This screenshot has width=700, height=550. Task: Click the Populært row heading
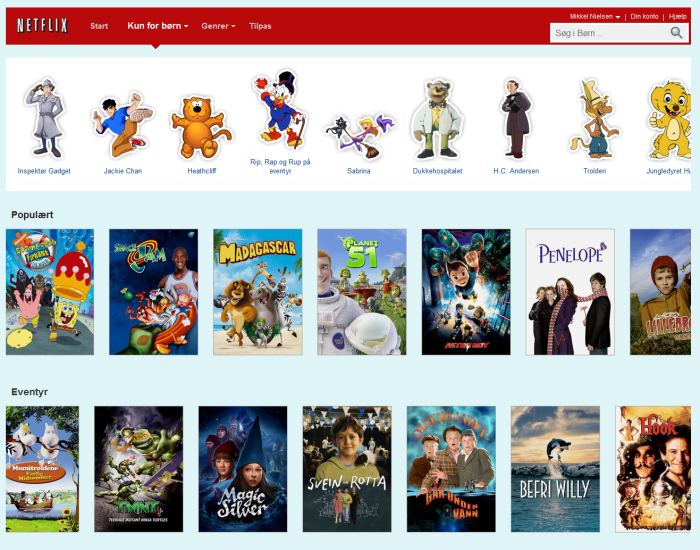(32, 215)
